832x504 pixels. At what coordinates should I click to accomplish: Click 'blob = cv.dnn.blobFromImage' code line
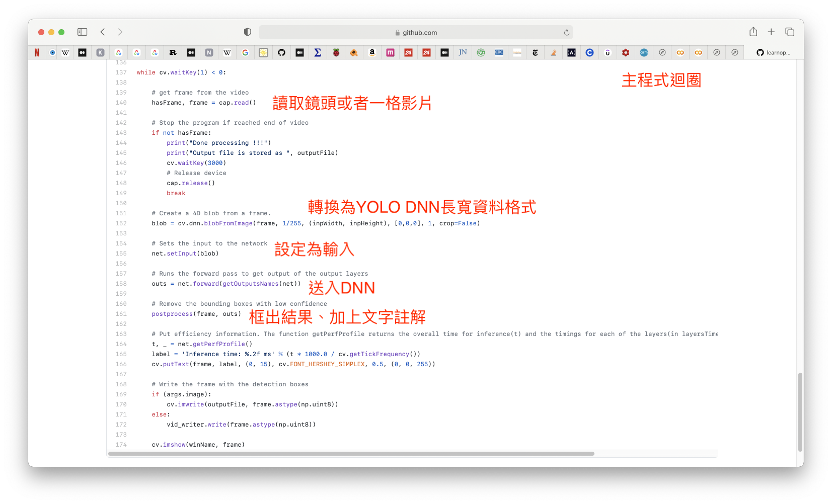point(316,223)
